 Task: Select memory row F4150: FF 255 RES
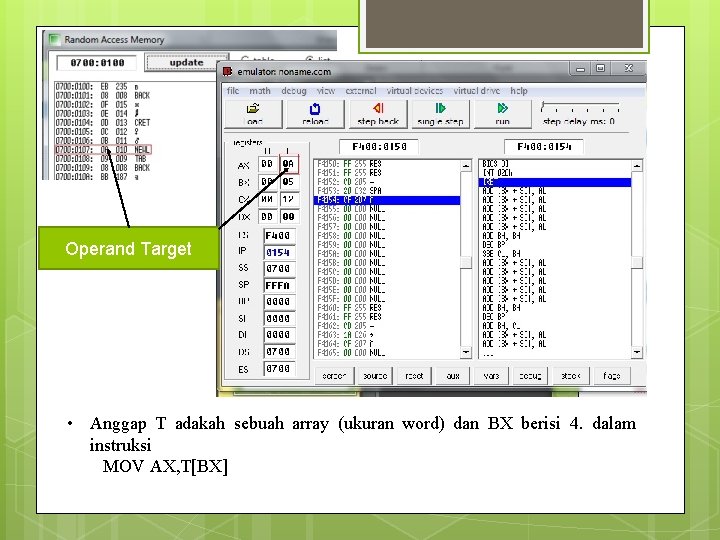387,164
